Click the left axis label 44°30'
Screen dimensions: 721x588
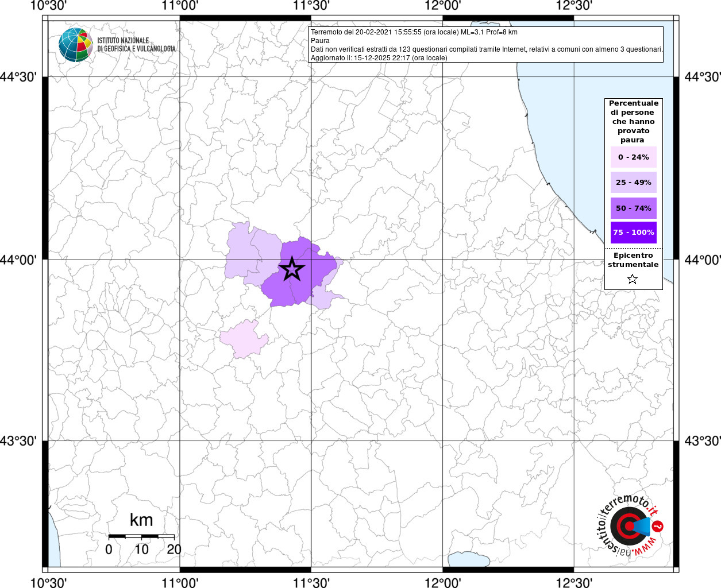18,77
